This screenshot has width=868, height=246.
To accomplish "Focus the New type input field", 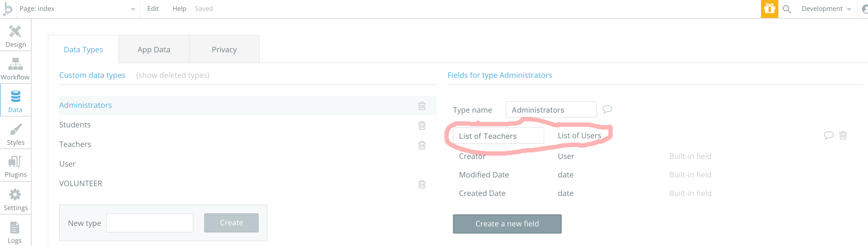I will (x=150, y=223).
